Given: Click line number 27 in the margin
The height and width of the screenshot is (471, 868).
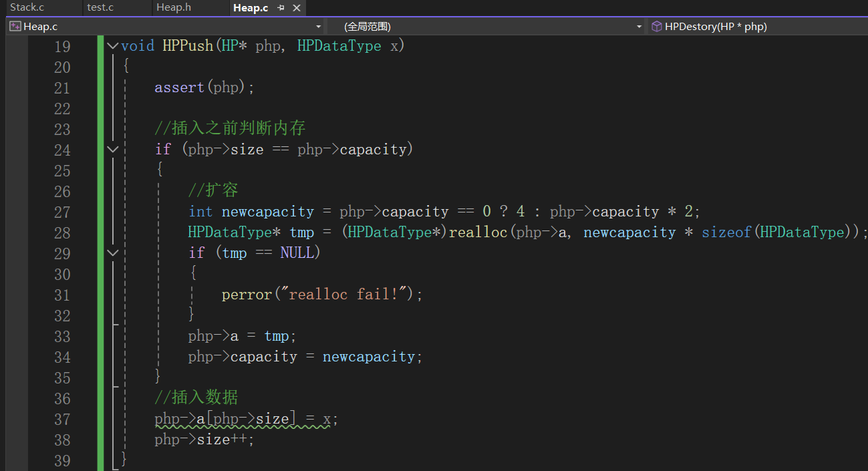Looking at the screenshot, I should (x=62, y=212).
